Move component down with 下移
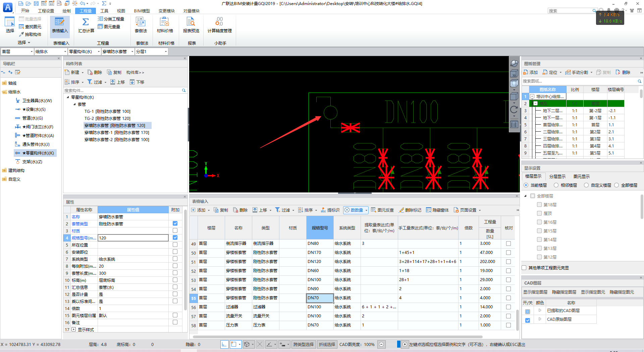Image resolution: width=644 pixels, height=352 pixels. pos(137,82)
